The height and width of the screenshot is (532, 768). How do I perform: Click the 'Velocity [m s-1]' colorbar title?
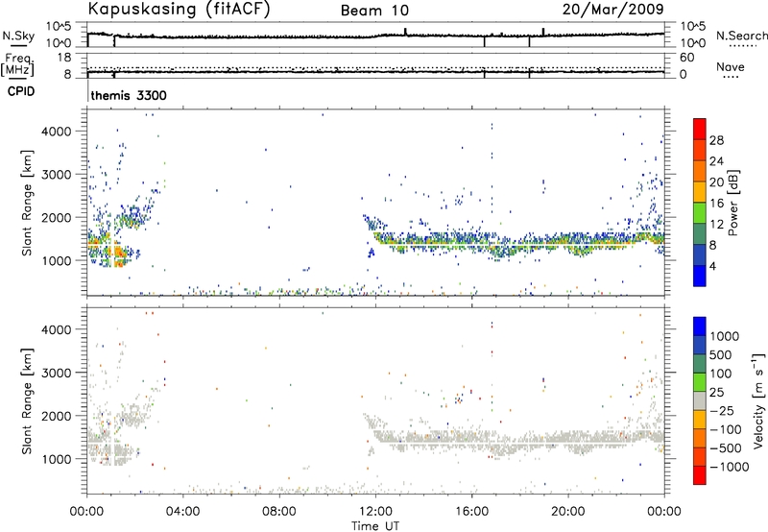pos(758,400)
